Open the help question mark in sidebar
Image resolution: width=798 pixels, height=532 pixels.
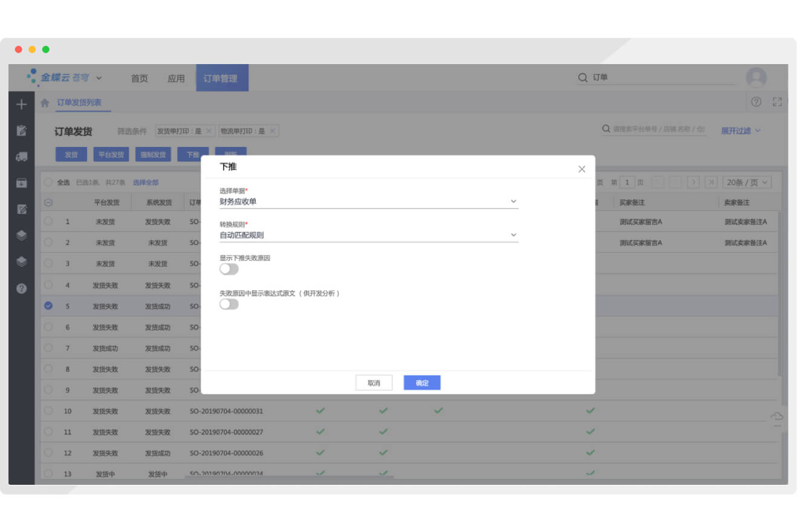point(22,288)
